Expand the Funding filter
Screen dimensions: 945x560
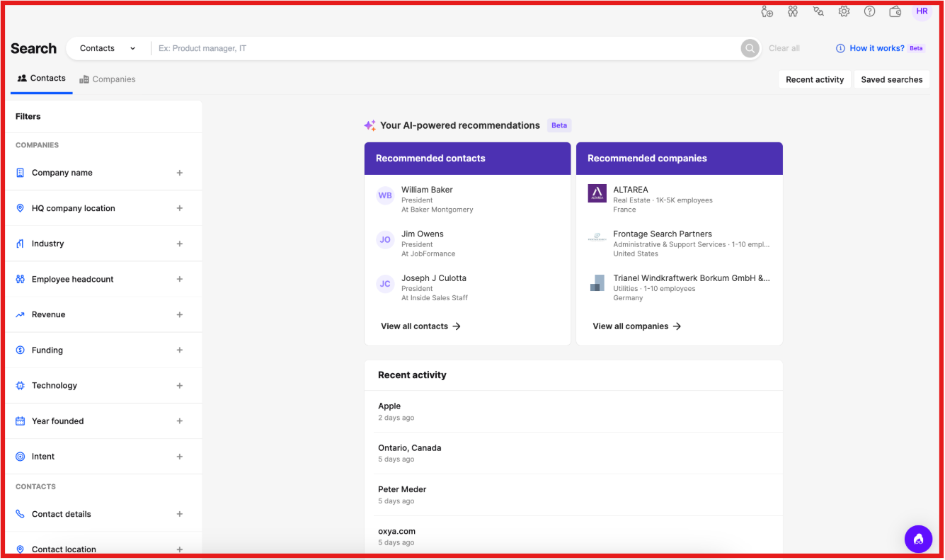pyautogui.click(x=180, y=350)
